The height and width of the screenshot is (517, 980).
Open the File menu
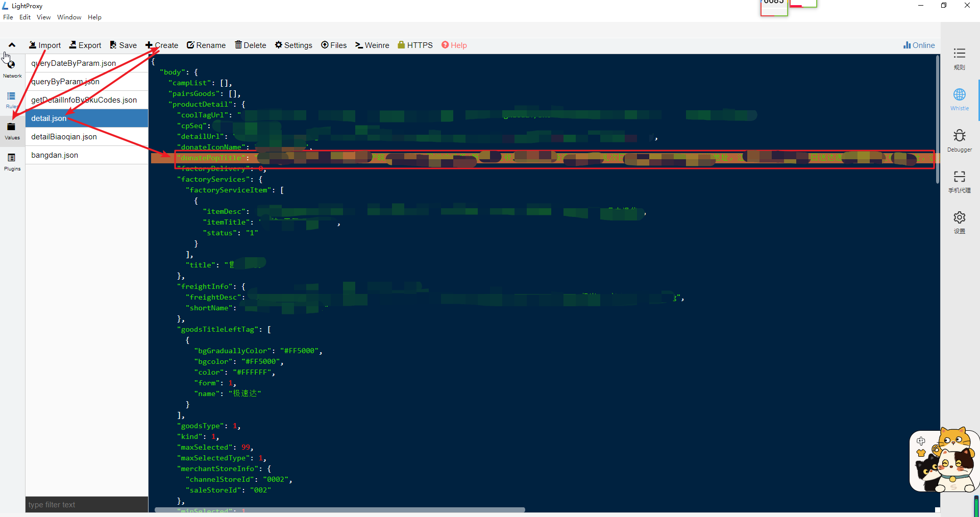coord(8,17)
